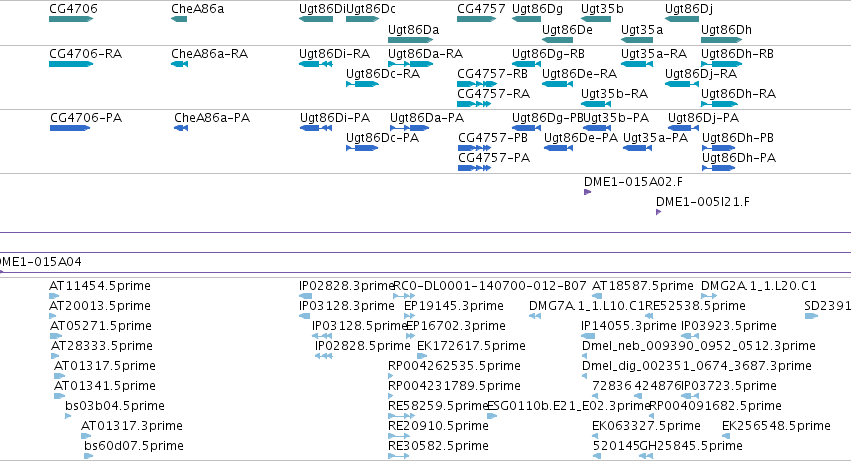Click EST EP19145.3prime
Image resolution: width=851 pixels, height=461 pixels.
[x=409, y=316]
